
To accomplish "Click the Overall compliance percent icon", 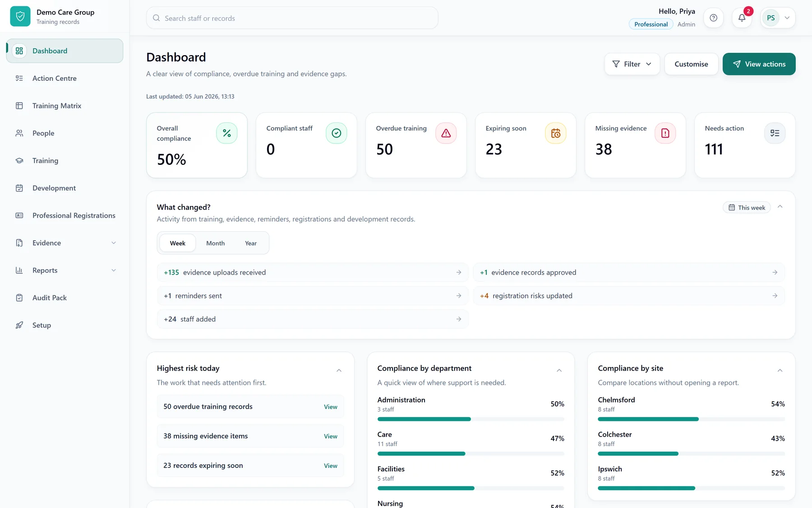I will [227, 133].
